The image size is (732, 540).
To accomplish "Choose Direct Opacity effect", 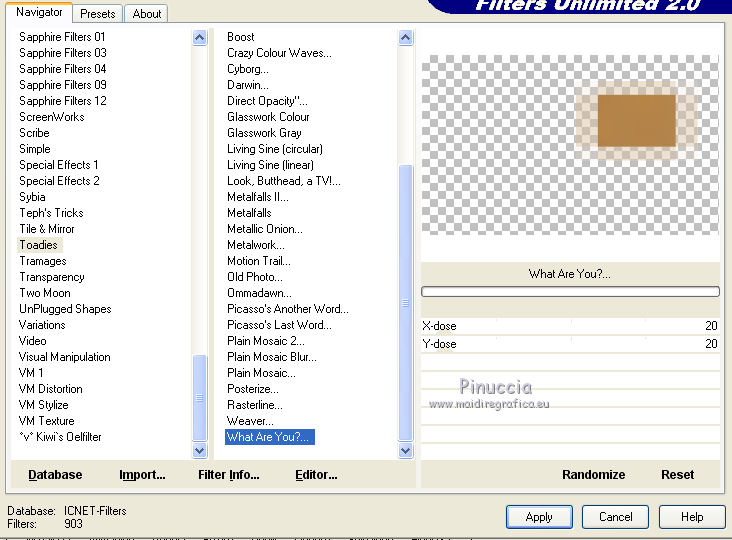I will (x=267, y=101).
